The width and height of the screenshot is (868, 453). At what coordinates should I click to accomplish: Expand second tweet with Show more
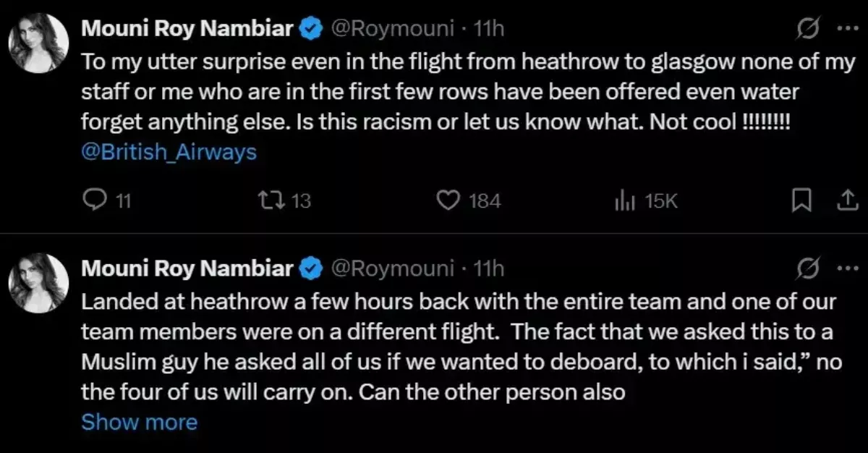[139, 422]
